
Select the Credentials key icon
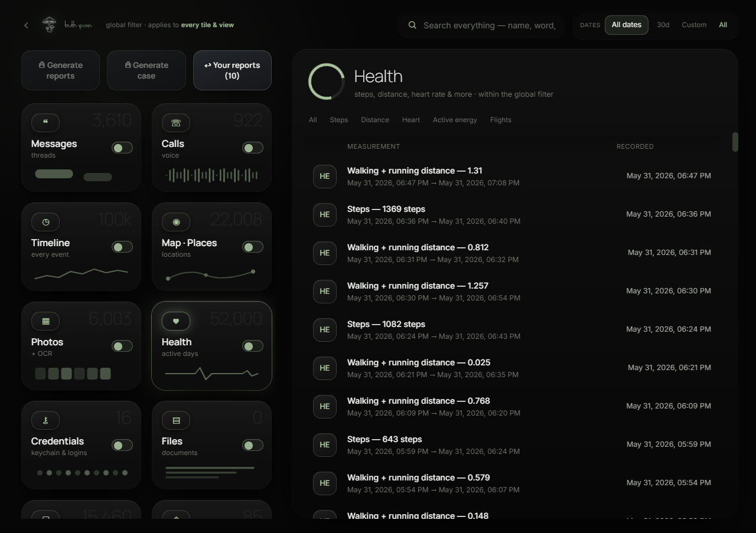coord(45,420)
